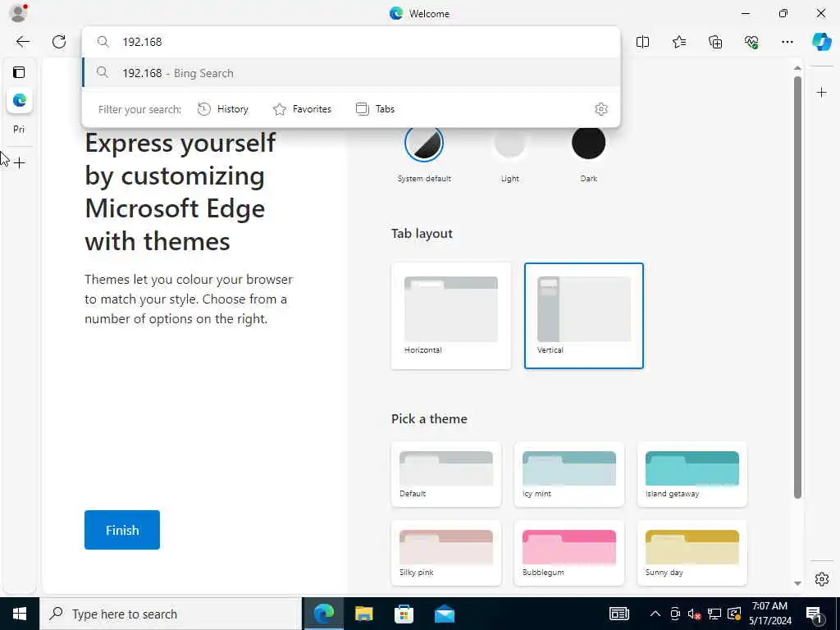
Task: Select the Welcome tab with Edge icon
Action: [20, 100]
